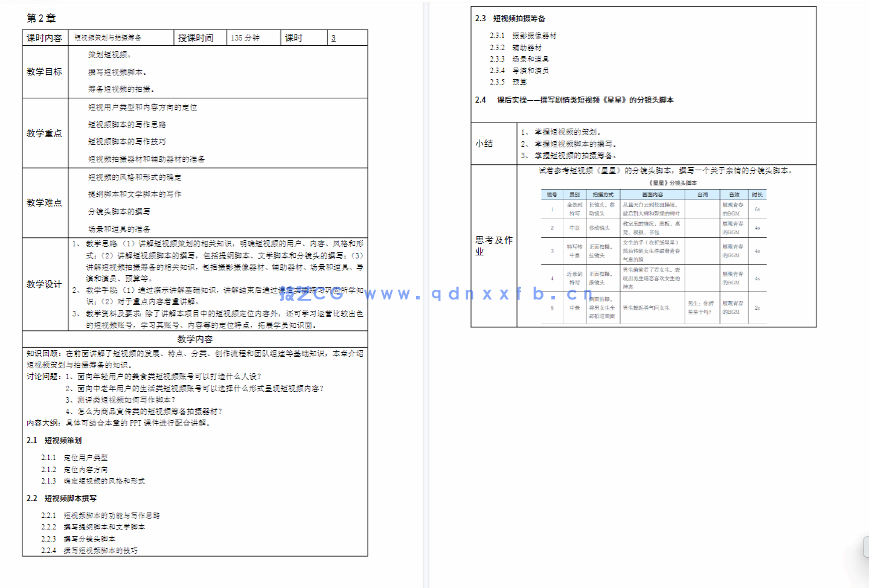
Task: Click the '教学内容' section header
Action: tap(194, 339)
